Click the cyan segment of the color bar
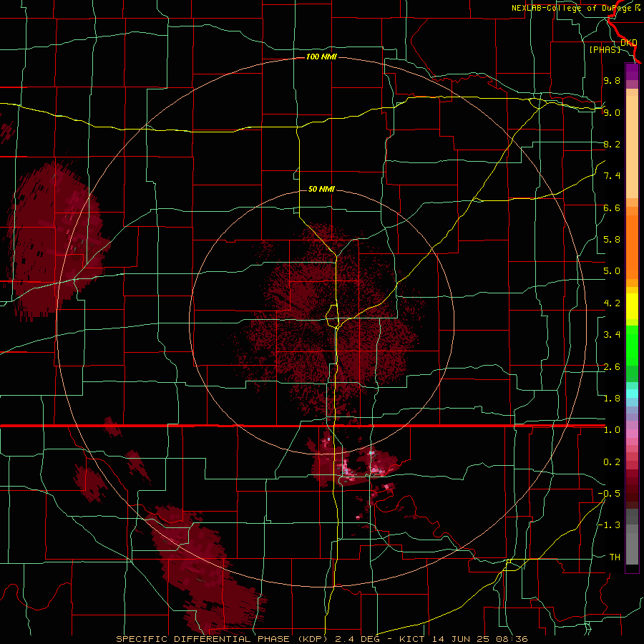The width and height of the screenshot is (644, 644). coord(632,394)
